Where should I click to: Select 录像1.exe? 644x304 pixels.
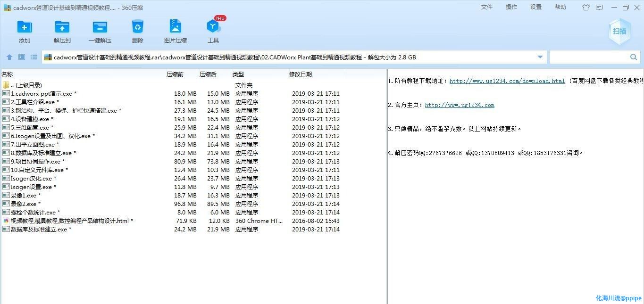25,196
